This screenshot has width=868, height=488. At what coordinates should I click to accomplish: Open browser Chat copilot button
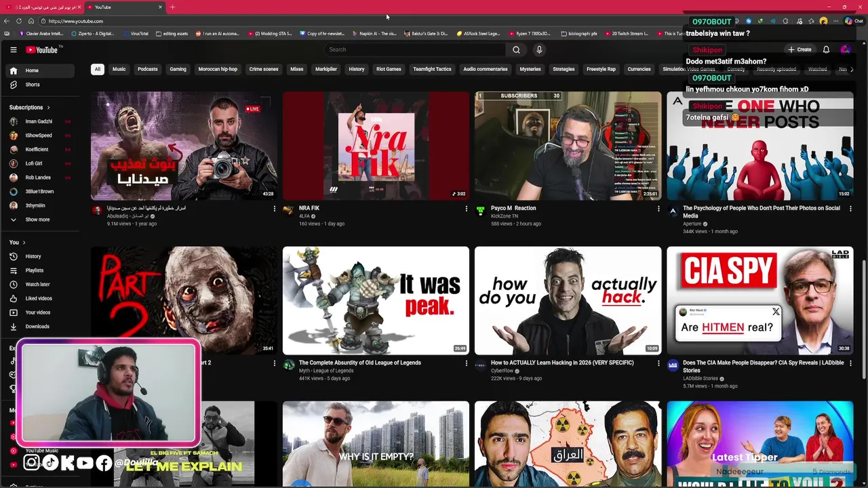(853, 21)
